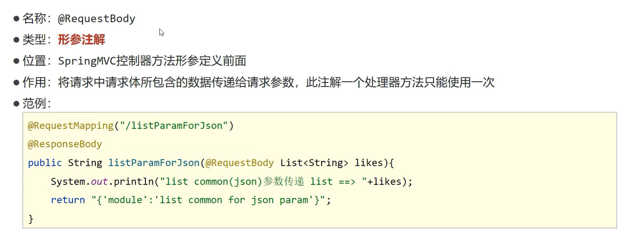The height and width of the screenshot is (234, 644).
Task: Click the SpringMVC控制器方法形参定义前面 text
Action: pos(152,61)
